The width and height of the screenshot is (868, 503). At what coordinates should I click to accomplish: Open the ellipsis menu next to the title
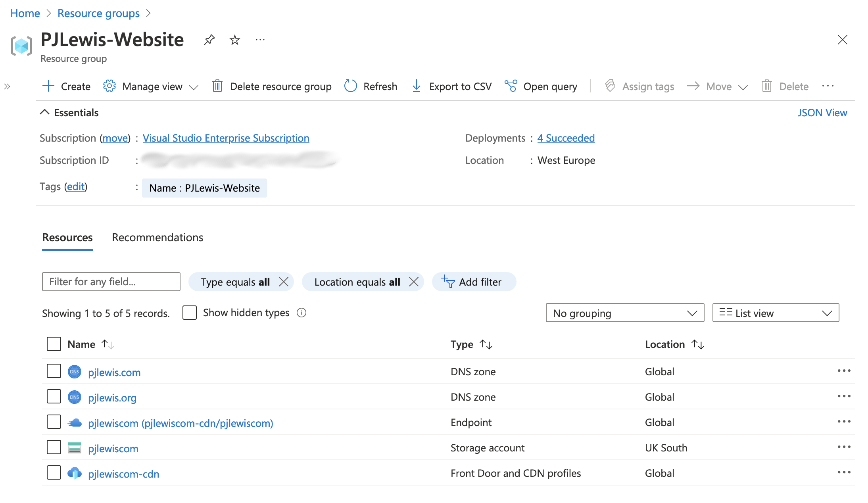[260, 40]
